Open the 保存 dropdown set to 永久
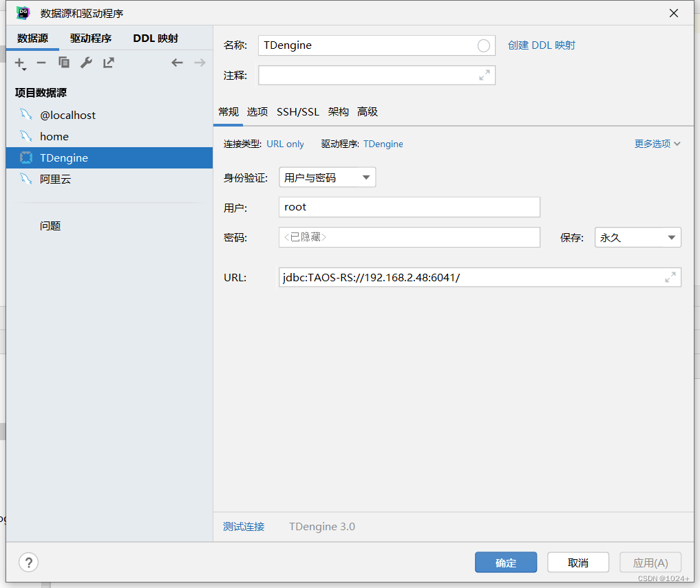 (x=638, y=237)
